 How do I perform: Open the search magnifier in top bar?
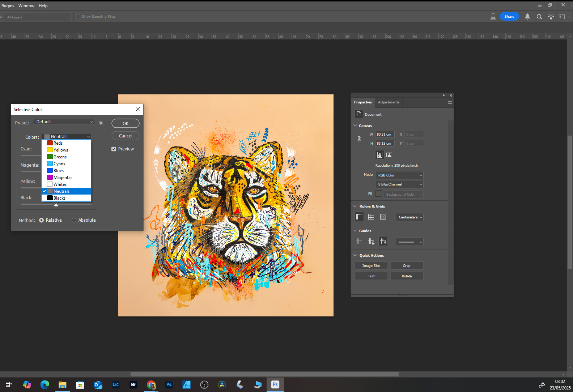(x=539, y=17)
